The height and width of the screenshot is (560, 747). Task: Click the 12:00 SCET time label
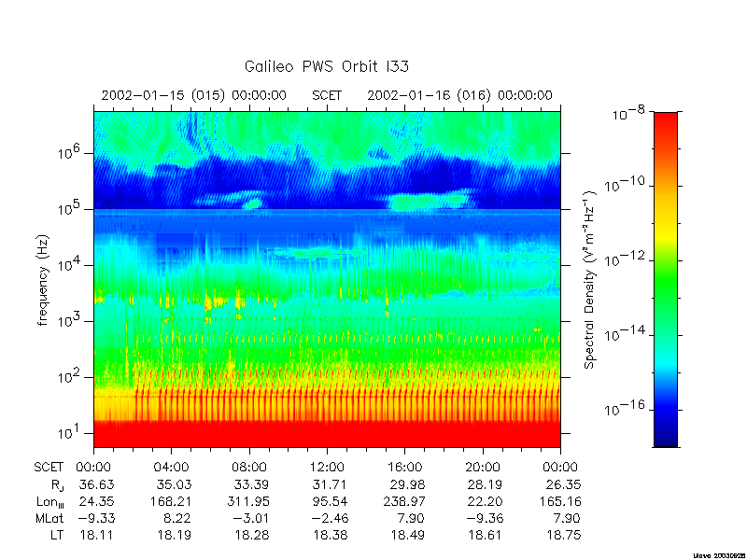pos(327,468)
